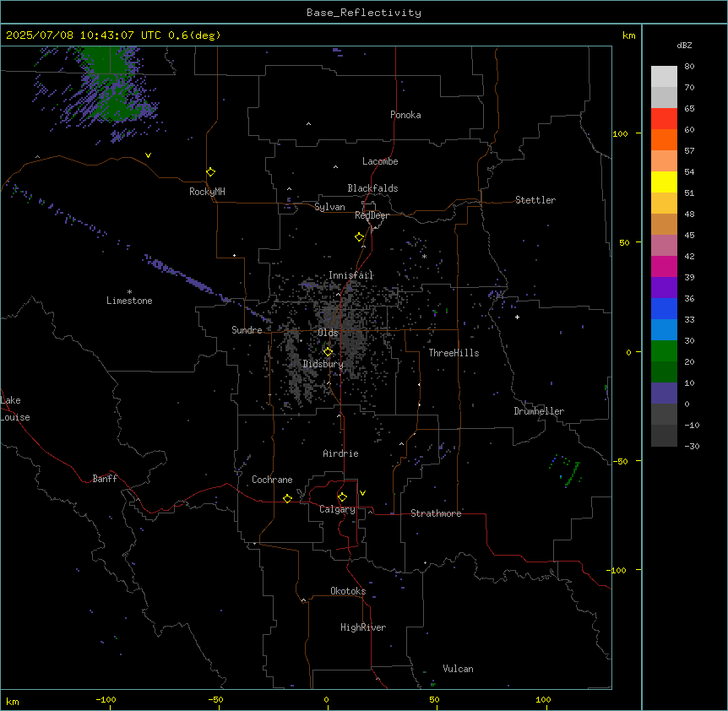Click the Stettler city label
Screen dimensions: 728x711
point(535,200)
